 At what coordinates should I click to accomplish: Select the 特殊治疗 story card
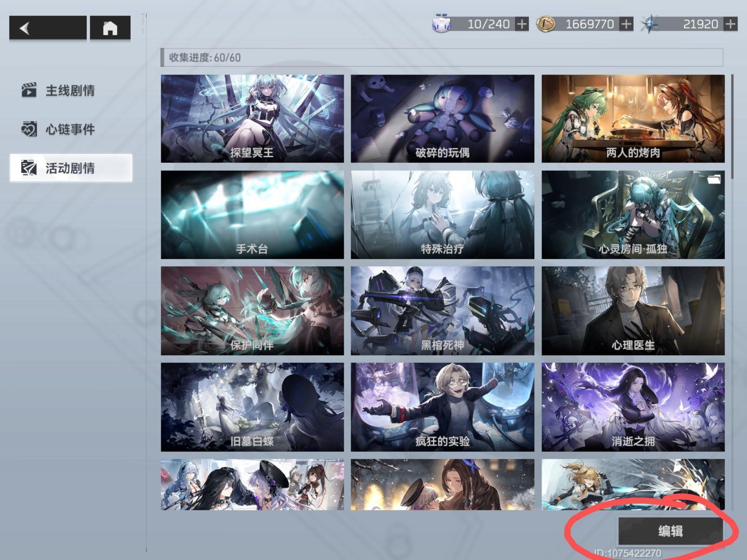pyautogui.click(x=442, y=215)
